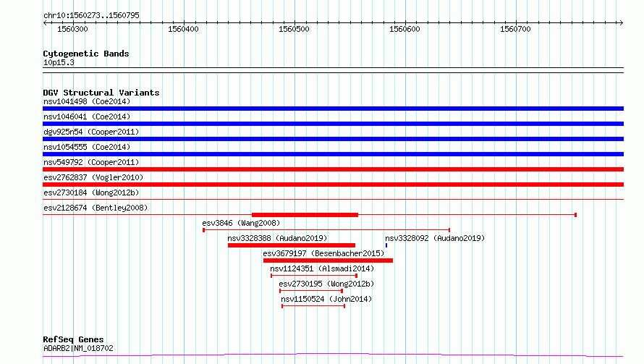This screenshot has width=644, height=364.
Task: Click ruler position 1560700
Action: coord(515,29)
